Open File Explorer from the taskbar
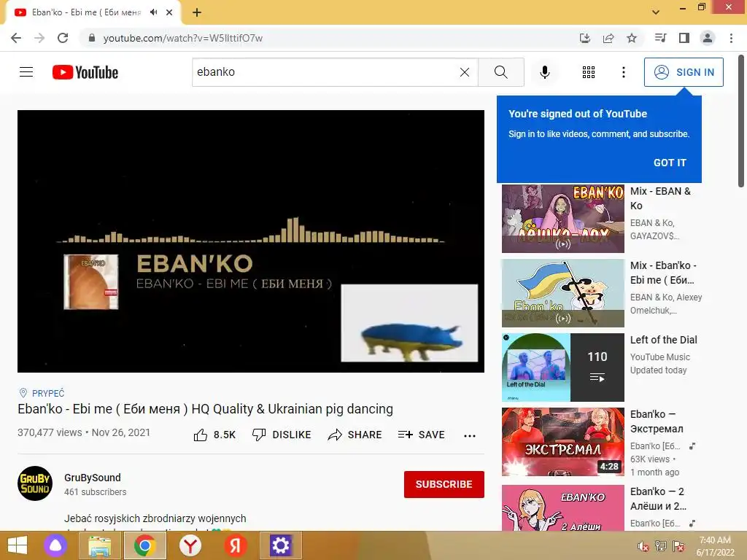This screenshot has width=747, height=560. (x=99, y=545)
